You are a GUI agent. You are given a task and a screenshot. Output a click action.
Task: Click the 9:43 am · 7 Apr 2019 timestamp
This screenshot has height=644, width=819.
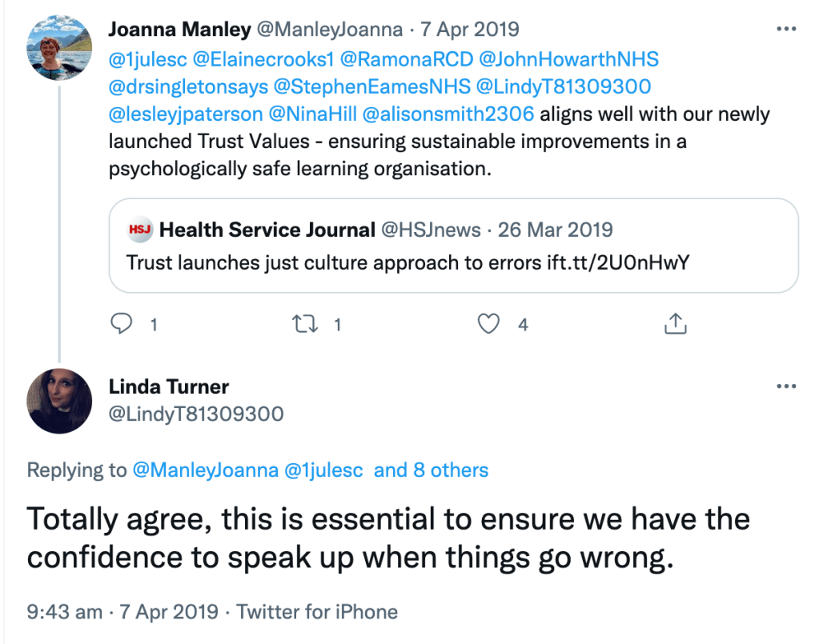[x=122, y=612]
